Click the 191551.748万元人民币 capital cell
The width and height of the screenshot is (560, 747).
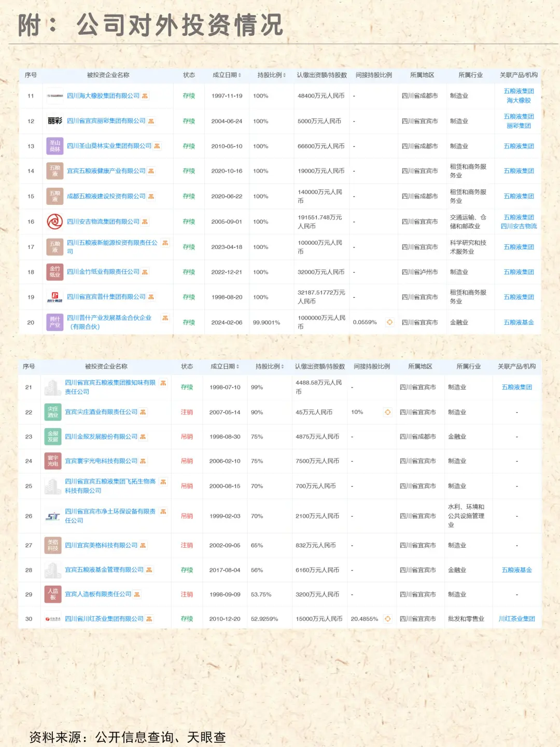click(x=320, y=222)
